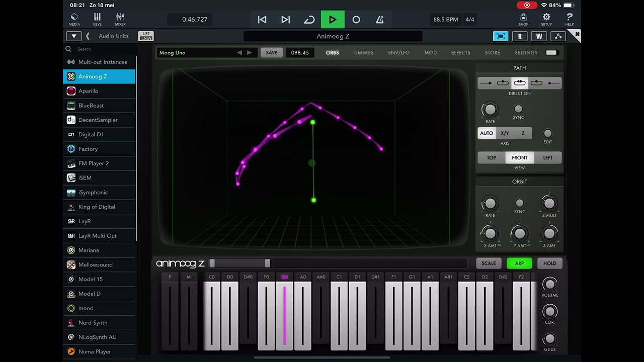This screenshot has width=644, height=362.
Task: Open the Media browser
Action: tap(74, 19)
